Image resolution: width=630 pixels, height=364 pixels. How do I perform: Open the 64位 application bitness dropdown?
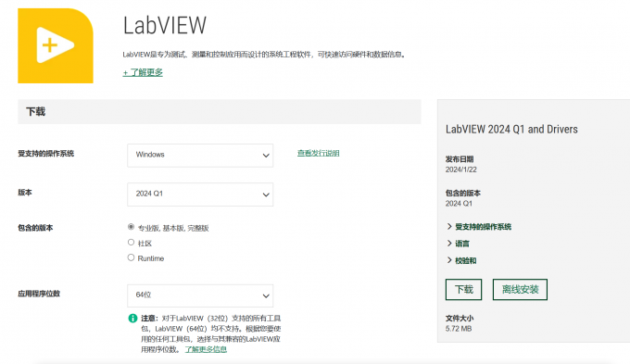click(200, 295)
